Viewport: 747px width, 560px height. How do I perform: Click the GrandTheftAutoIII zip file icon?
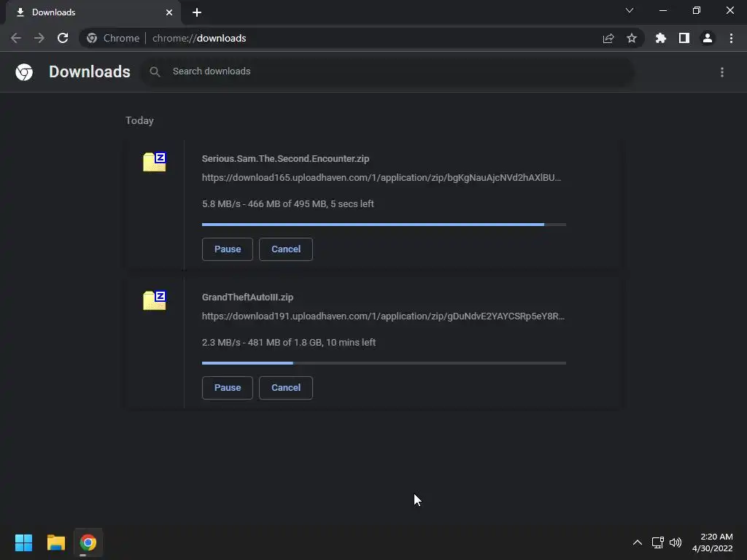(x=155, y=300)
